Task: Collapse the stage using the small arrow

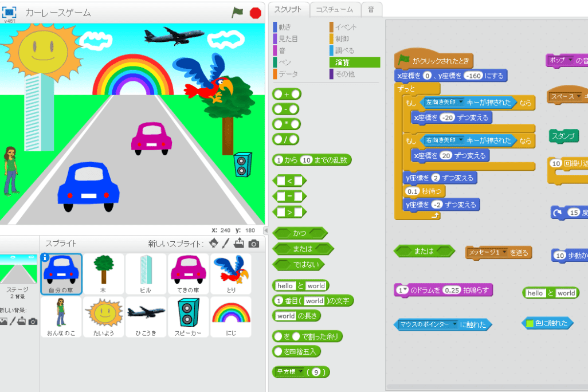Action: (x=265, y=230)
